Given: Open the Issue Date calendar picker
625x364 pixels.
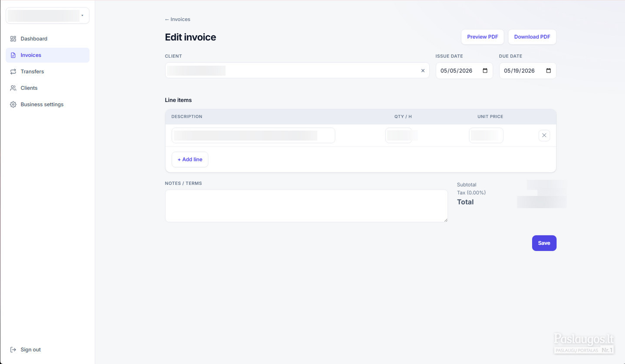Looking at the screenshot, I should point(485,71).
